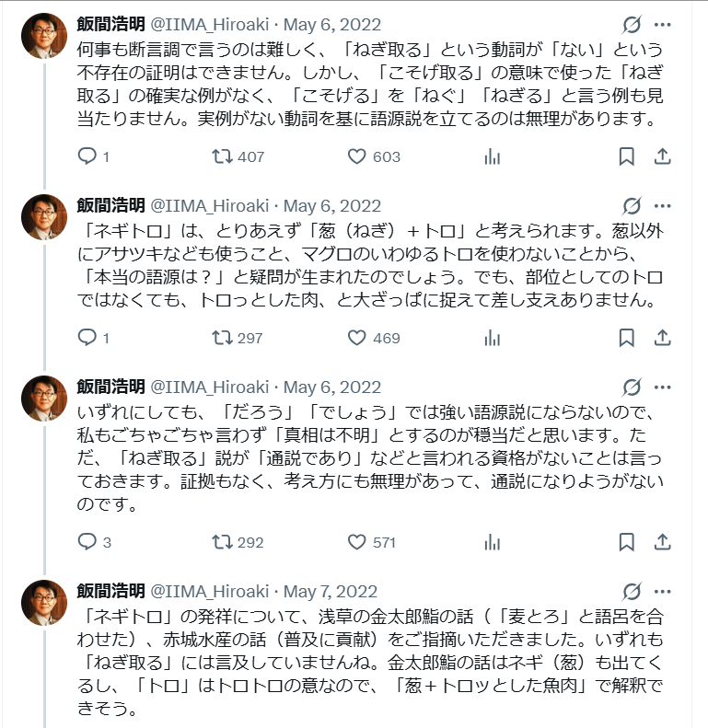Bookmark the ネギトロ tweet with 469 likes
This screenshot has width=708, height=728.
coord(626,338)
